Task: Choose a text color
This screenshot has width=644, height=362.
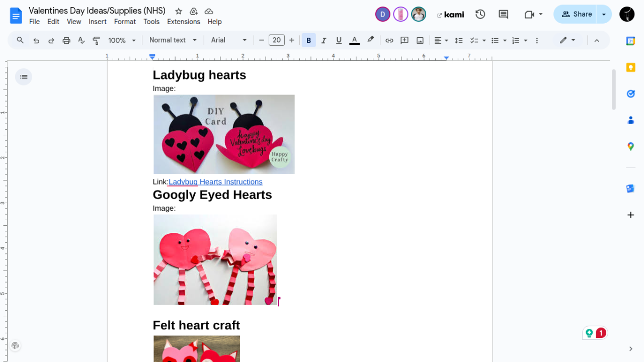Action: pyautogui.click(x=354, y=40)
